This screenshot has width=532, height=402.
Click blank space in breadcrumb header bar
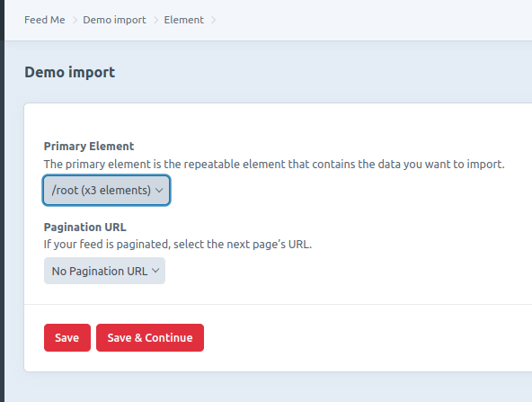373,20
